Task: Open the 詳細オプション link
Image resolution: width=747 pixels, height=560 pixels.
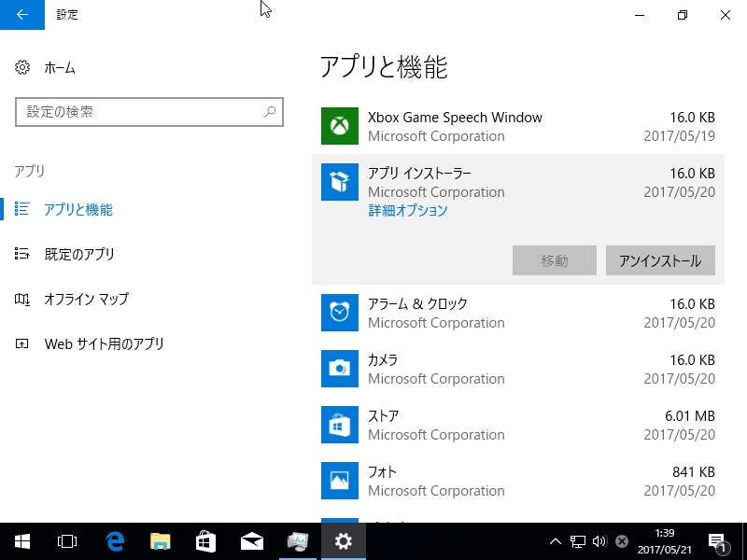Action: 408,211
